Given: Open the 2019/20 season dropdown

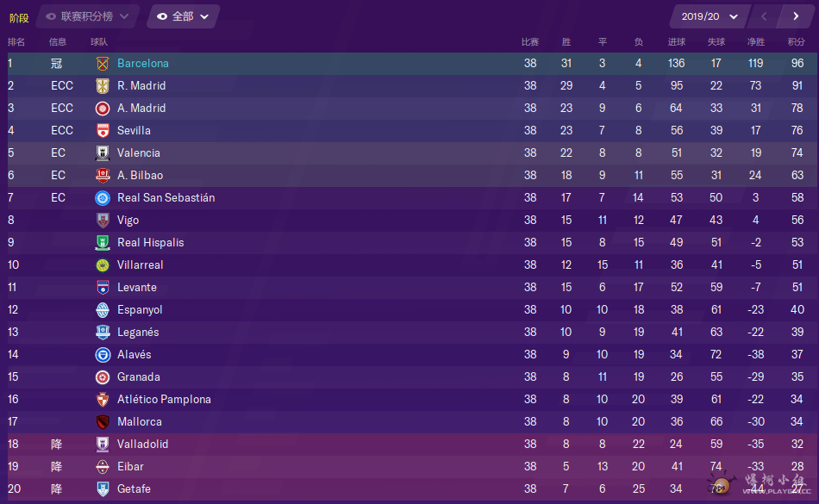Looking at the screenshot, I should pyautogui.click(x=710, y=16).
